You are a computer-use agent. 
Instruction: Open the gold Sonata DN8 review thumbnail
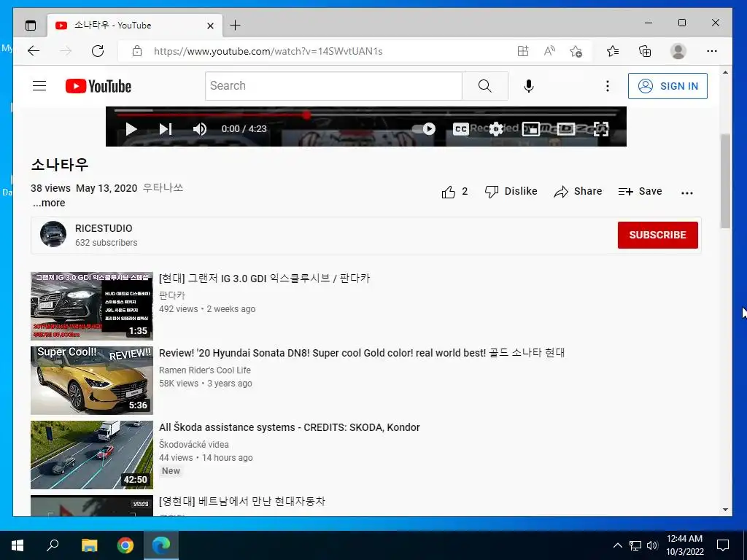tap(92, 381)
